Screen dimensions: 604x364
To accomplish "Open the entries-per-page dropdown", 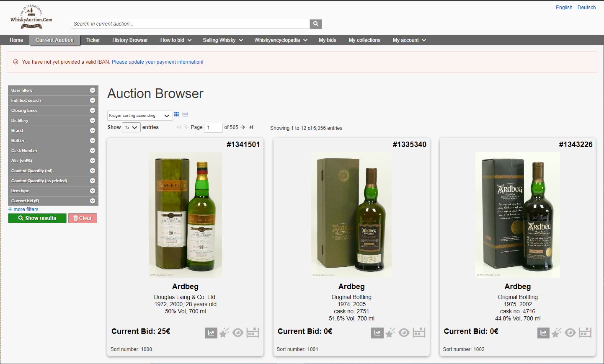I will point(131,127).
